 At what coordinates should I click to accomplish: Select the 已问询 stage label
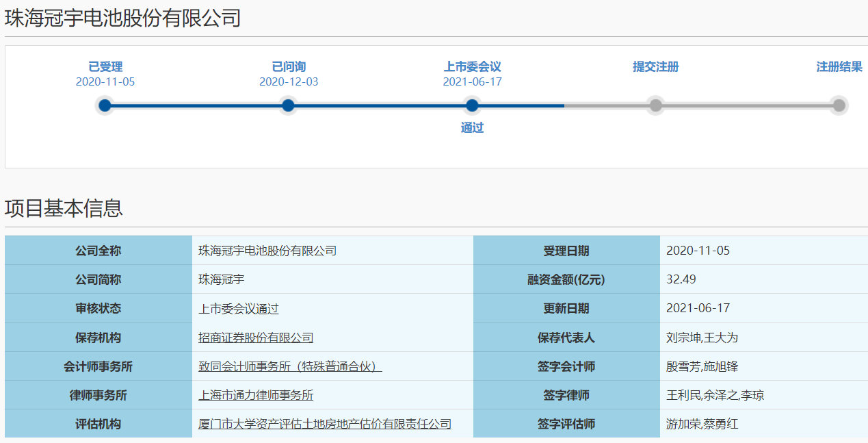click(289, 66)
